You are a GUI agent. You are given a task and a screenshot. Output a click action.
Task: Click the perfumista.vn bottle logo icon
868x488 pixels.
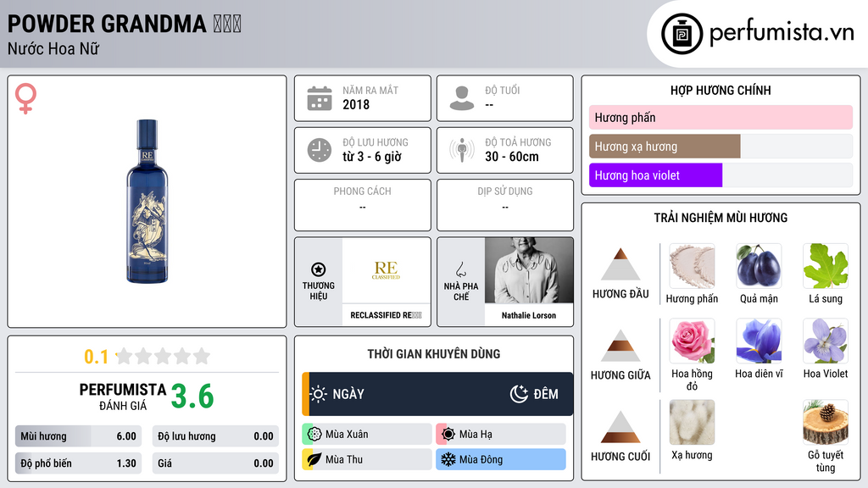click(x=682, y=34)
